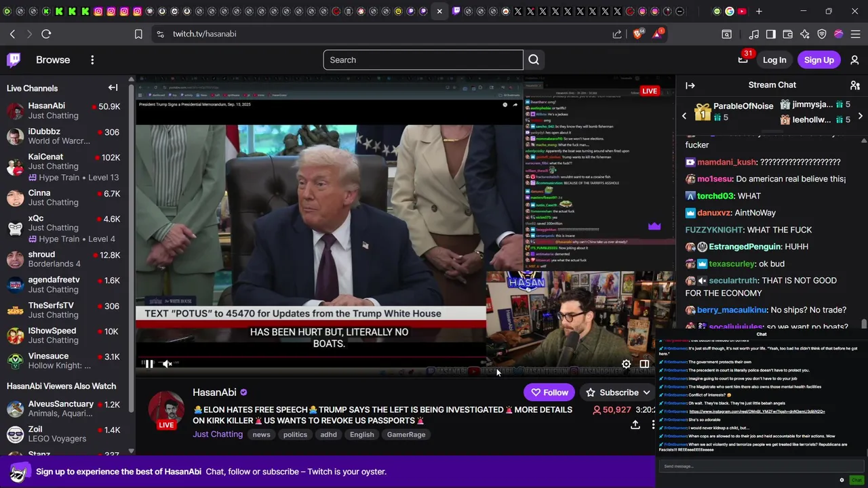Bookmark this page with the bookmark icon

pos(138,34)
